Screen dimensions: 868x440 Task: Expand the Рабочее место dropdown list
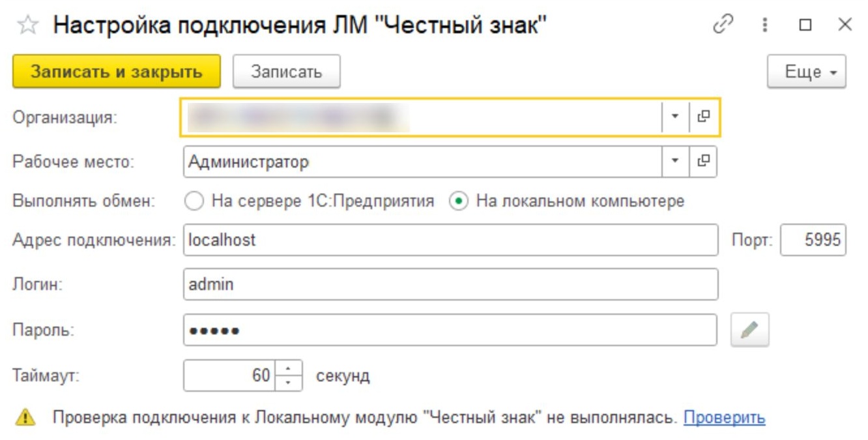pos(675,162)
